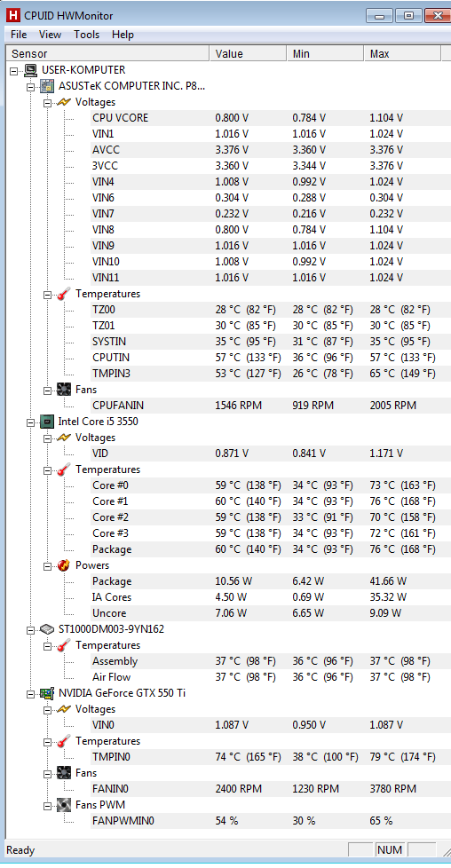Click the Max column header

(403, 54)
